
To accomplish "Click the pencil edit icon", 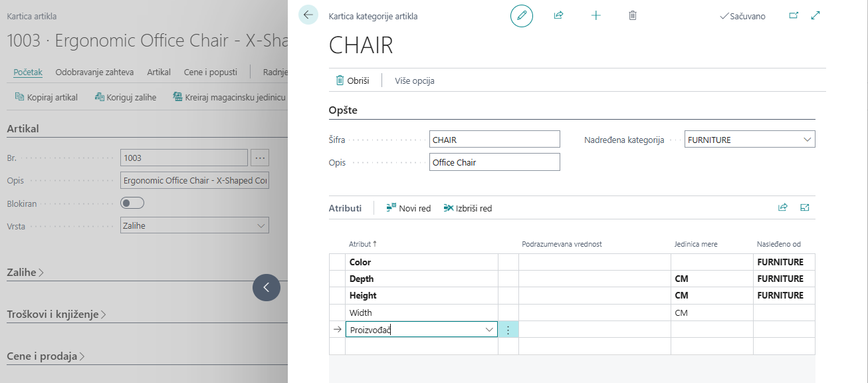I will point(522,15).
